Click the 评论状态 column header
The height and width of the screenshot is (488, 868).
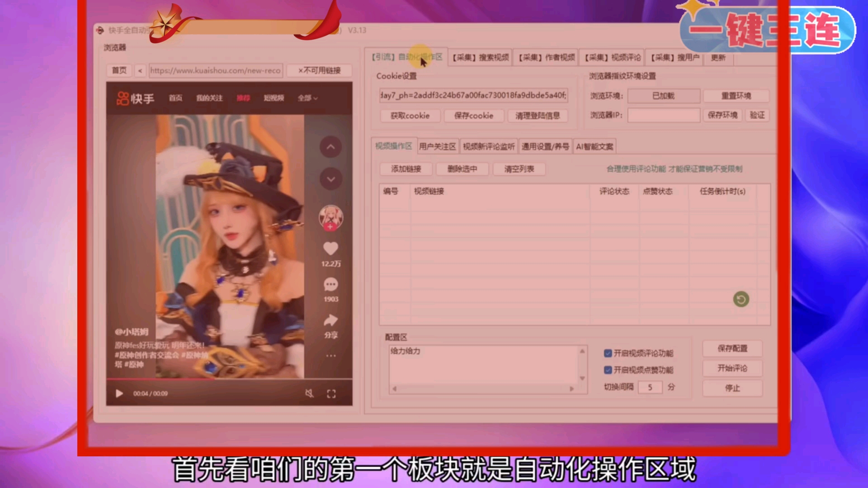click(614, 191)
